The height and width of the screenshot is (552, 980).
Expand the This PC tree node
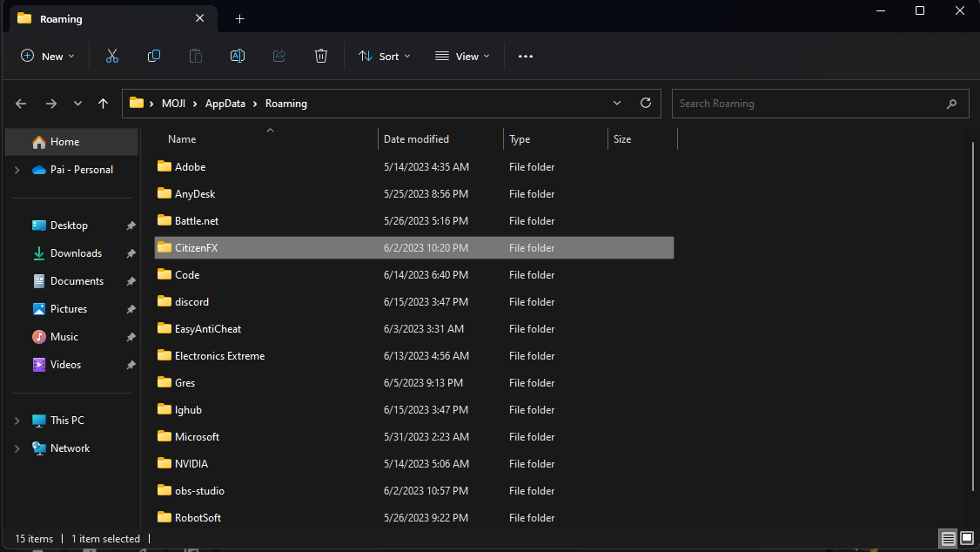point(17,421)
